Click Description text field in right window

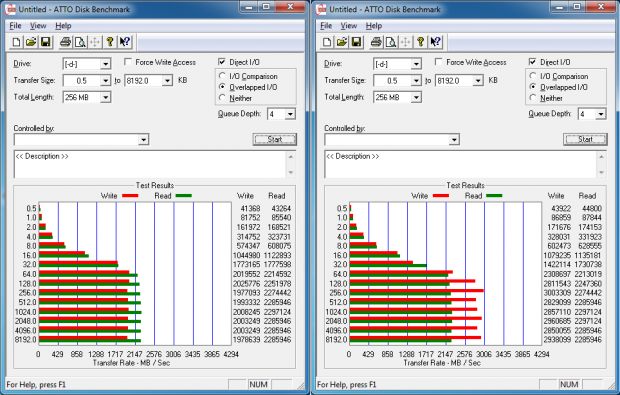point(461,164)
